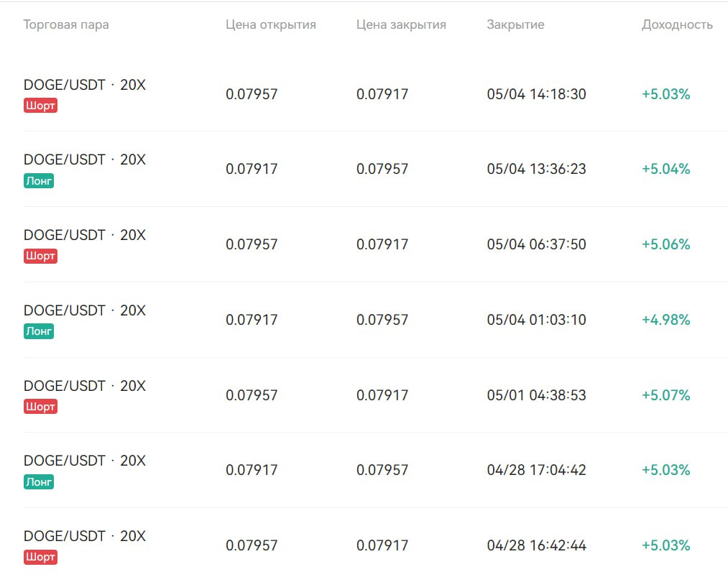
Task: Click the Лонг badge on 05/04 01:03:10 trade
Action: (x=39, y=331)
